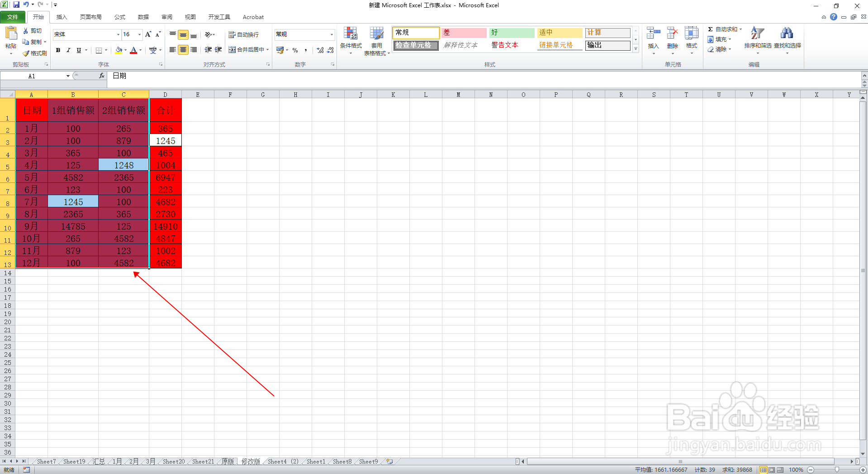Open the font size dropdown showing 16

139,34
